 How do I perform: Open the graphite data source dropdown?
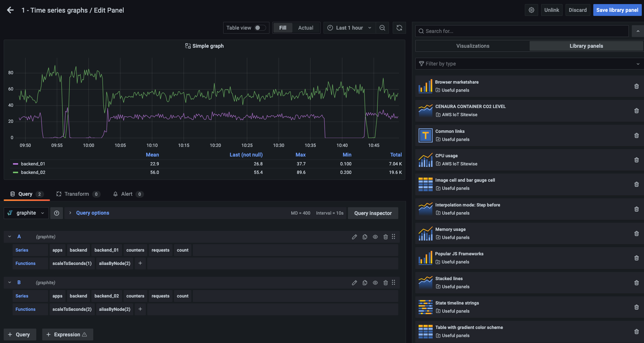(x=26, y=213)
